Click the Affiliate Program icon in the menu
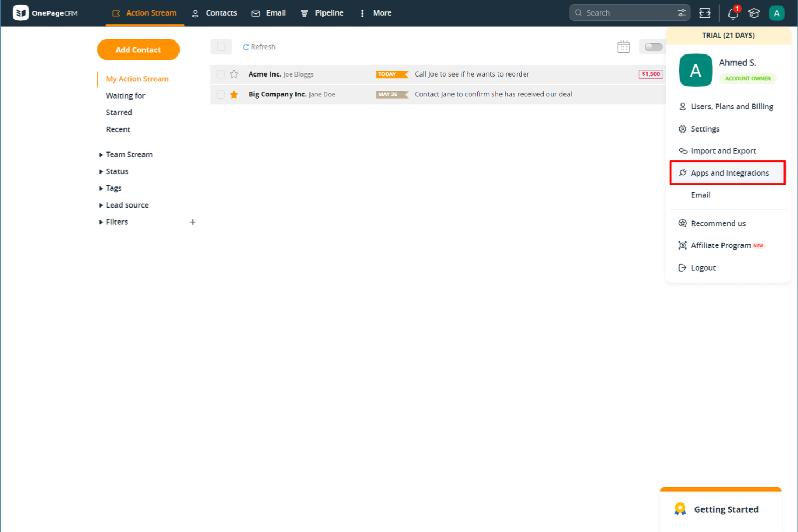Screen dimensions: 798x532 (x=683, y=245)
